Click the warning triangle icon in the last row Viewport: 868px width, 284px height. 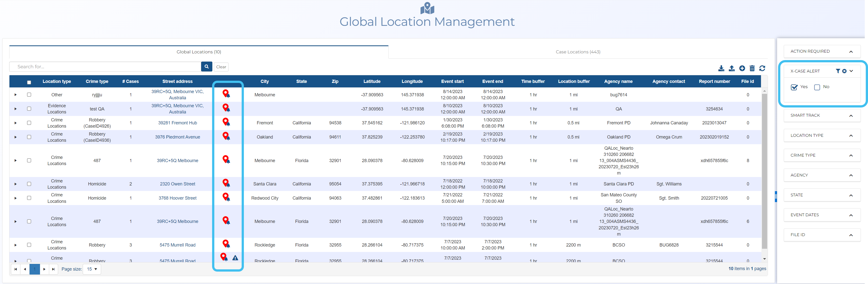pos(235,258)
